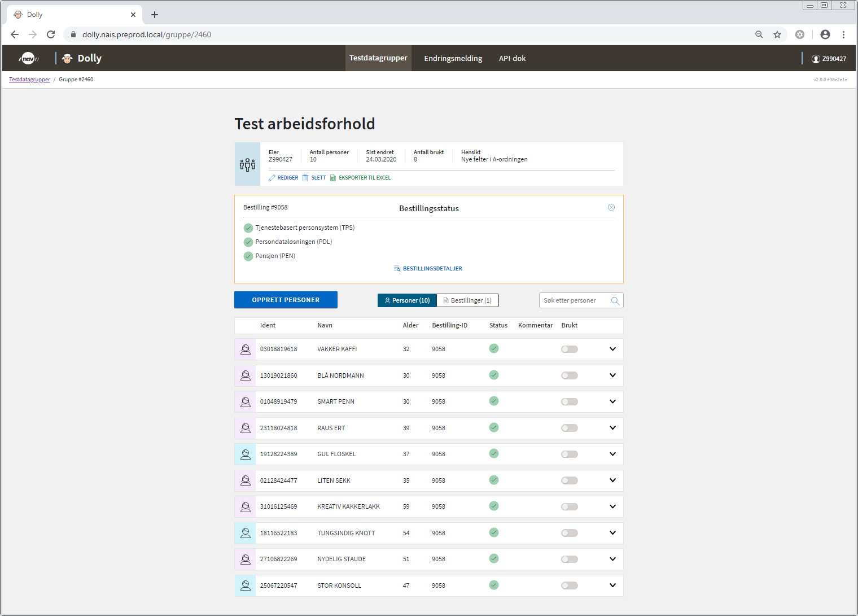
Task: Toggle Brukt switch for SMART PENN
Action: (570, 401)
